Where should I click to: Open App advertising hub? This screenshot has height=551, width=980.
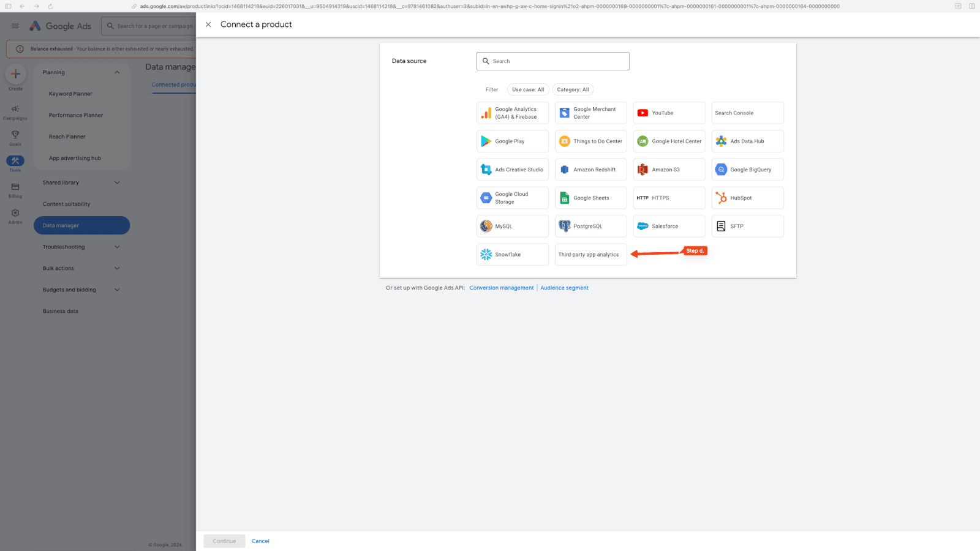[75, 158]
